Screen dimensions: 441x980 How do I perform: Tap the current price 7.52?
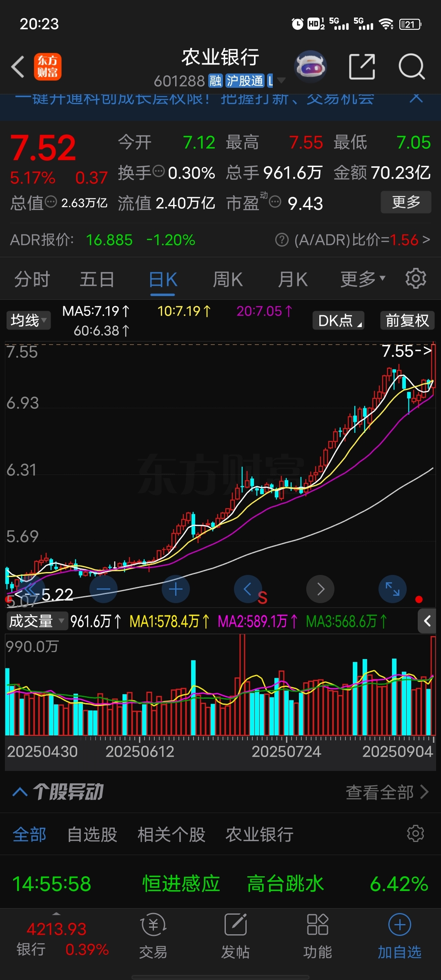tap(43, 148)
